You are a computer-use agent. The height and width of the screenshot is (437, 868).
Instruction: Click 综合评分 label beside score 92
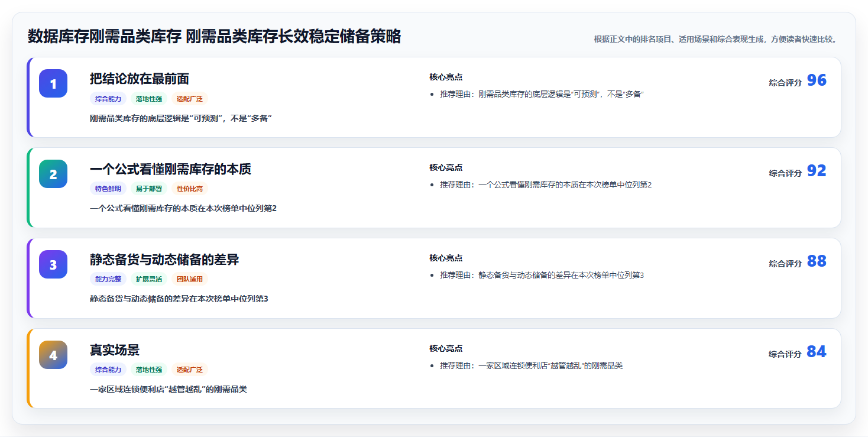(785, 173)
